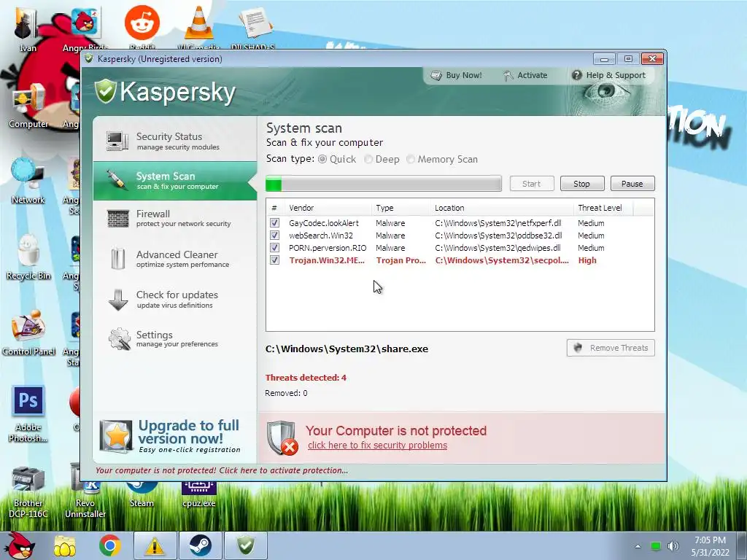The width and height of the screenshot is (747, 560).
Task: Click the green network tray icon
Action: pos(656,546)
